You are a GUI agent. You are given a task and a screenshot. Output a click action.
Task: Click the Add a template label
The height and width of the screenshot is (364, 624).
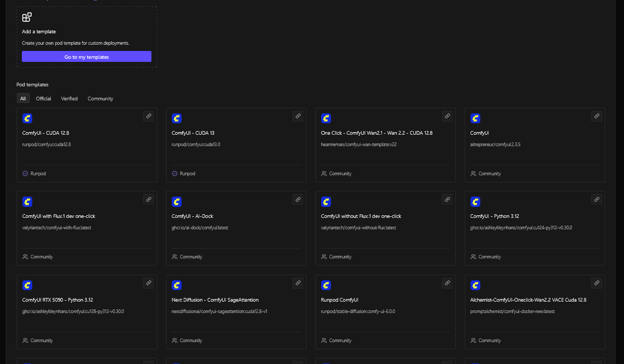coord(39,31)
